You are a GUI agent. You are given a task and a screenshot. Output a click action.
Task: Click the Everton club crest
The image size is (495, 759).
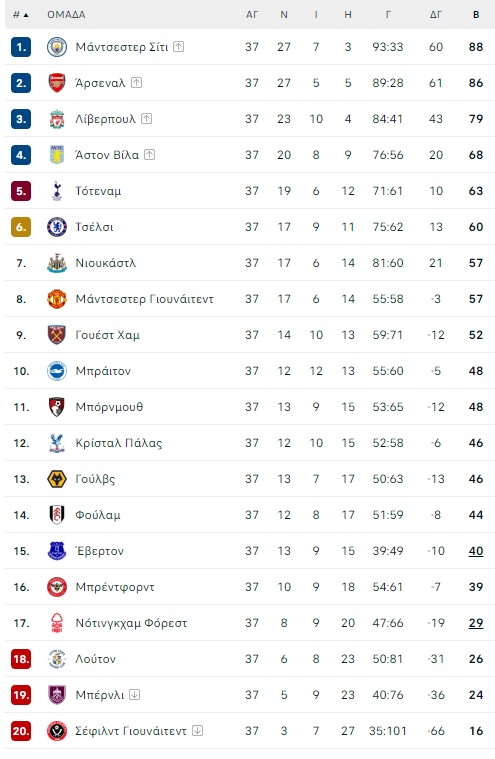[x=57, y=551]
